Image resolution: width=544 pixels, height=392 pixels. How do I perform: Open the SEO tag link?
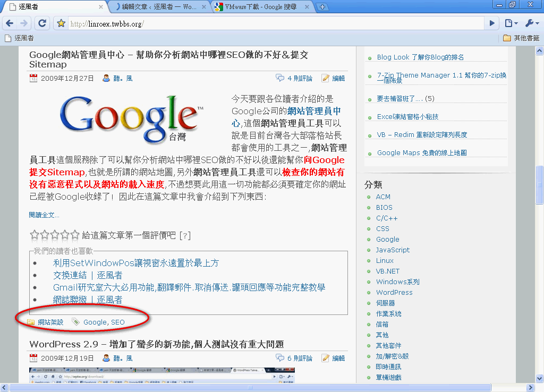(118, 322)
